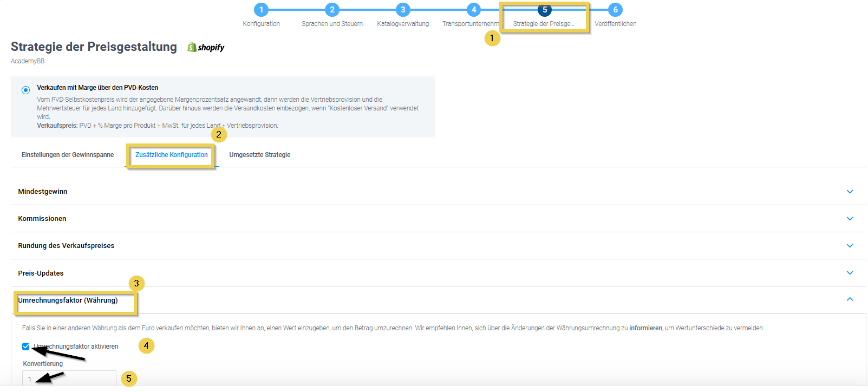The height and width of the screenshot is (392, 868).
Task: Select Verkaufen mit Marge radio option
Action: tap(26, 90)
